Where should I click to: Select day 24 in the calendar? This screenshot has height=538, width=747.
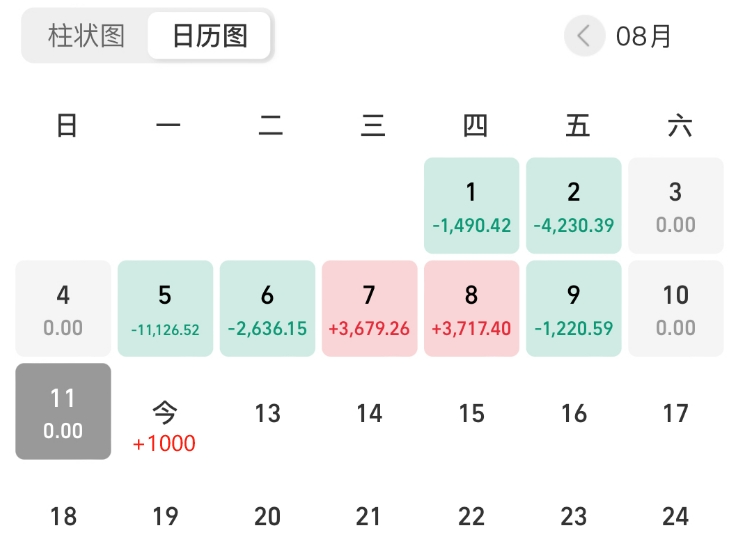676,516
